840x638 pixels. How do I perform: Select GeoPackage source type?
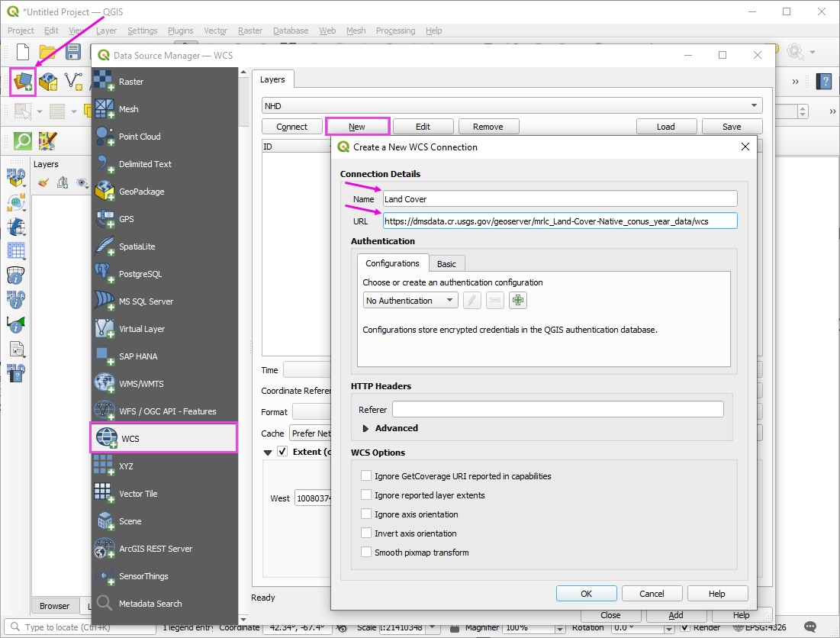[x=141, y=192]
